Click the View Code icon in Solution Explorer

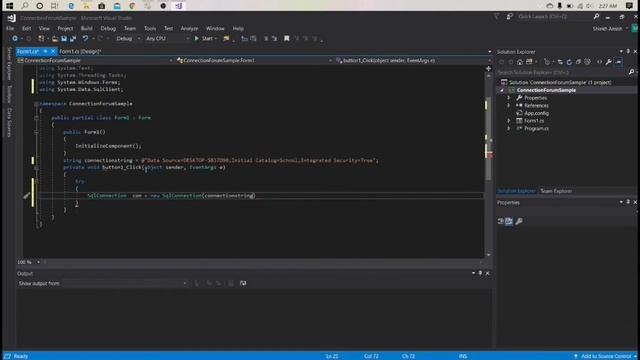point(599,62)
